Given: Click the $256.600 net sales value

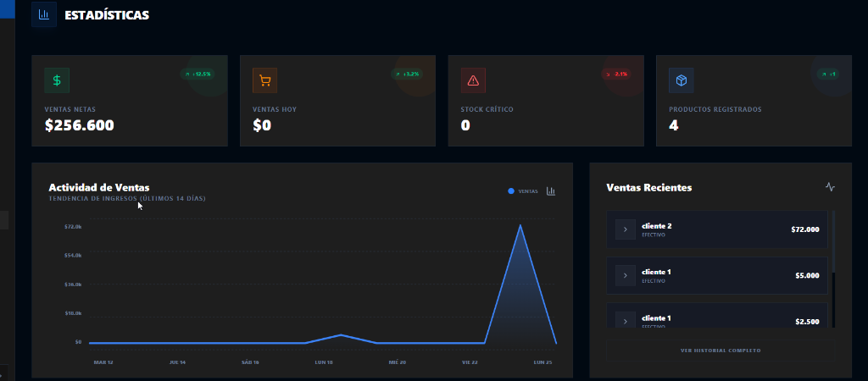Looking at the screenshot, I should click(x=79, y=125).
